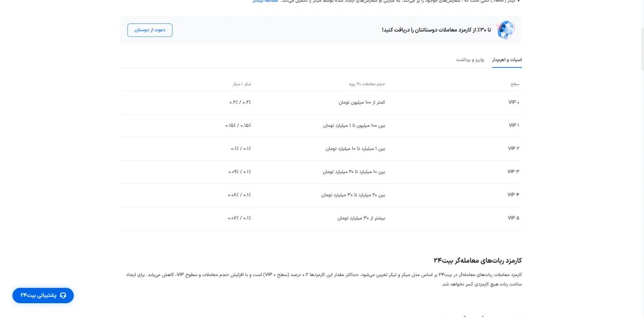This screenshot has height=317, width=644.
Task: Click بین ۲۰ میلیارد تا ۳۰ میلیارد تومان
Action: [353, 195]
